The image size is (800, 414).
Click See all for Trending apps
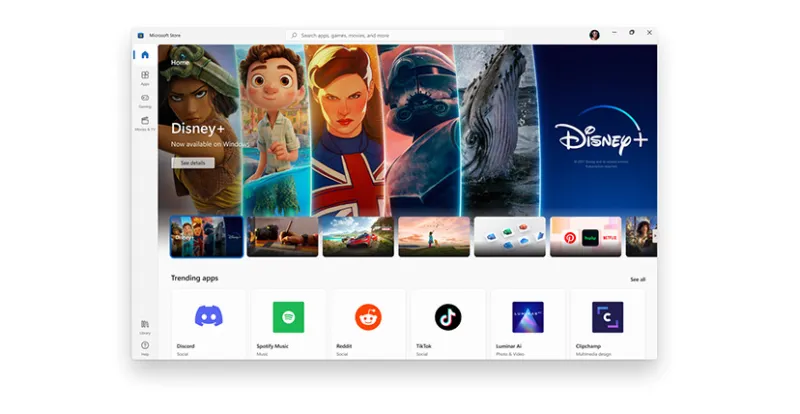coord(638,279)
